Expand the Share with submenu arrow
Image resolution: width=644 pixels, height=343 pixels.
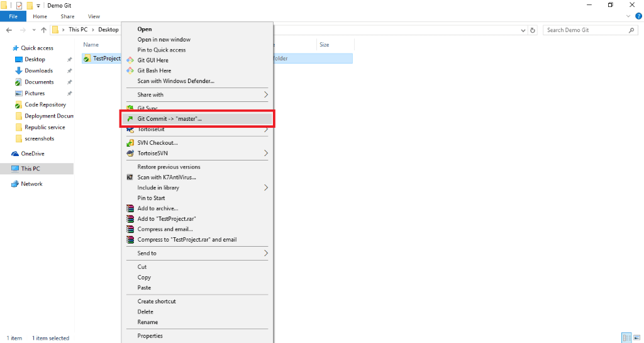pyautogui.click(x=266, y=94)
